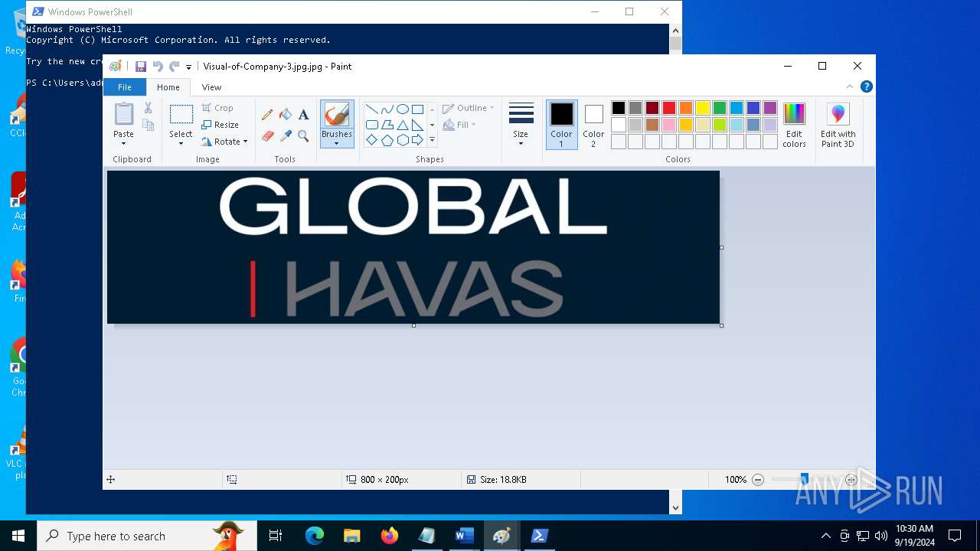Switch to PowerShell via taskbar icon
980x551 pixels.
(539, 536)
